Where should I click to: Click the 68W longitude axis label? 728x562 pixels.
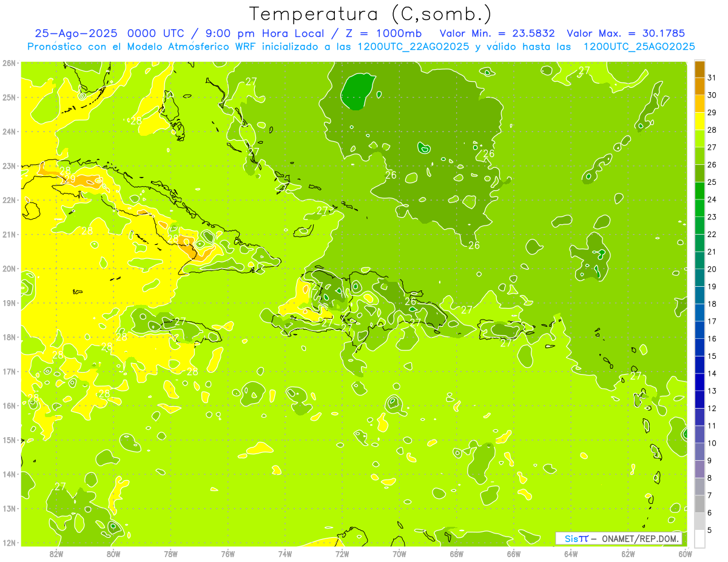[457, 554]
